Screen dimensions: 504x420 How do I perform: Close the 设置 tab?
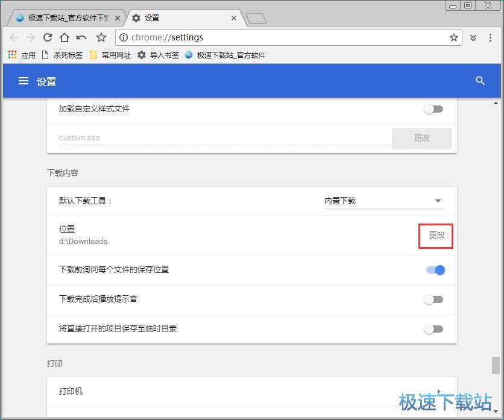234,18
